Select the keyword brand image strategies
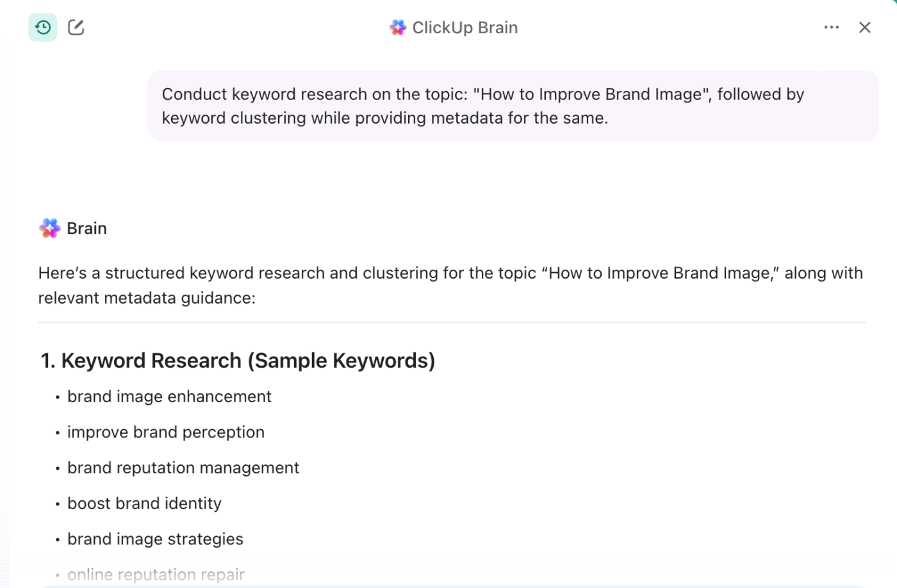 click(155, 539)
